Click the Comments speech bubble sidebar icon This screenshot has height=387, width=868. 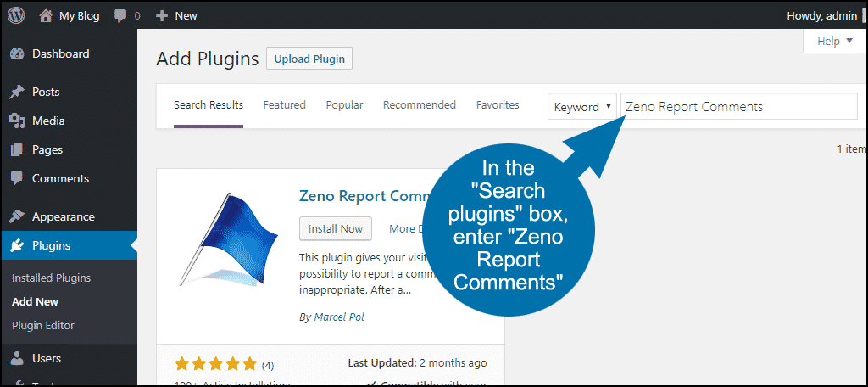[x=18, y=178]
